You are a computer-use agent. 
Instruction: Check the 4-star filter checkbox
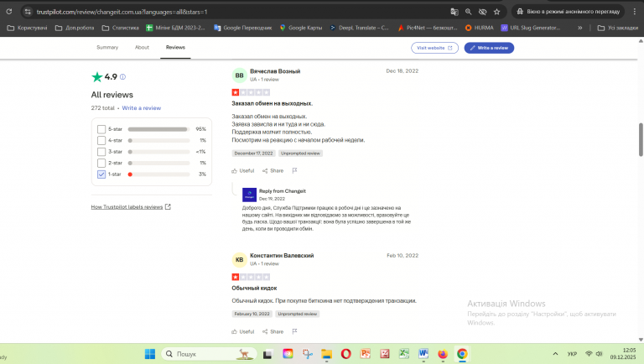pos(101,141)
